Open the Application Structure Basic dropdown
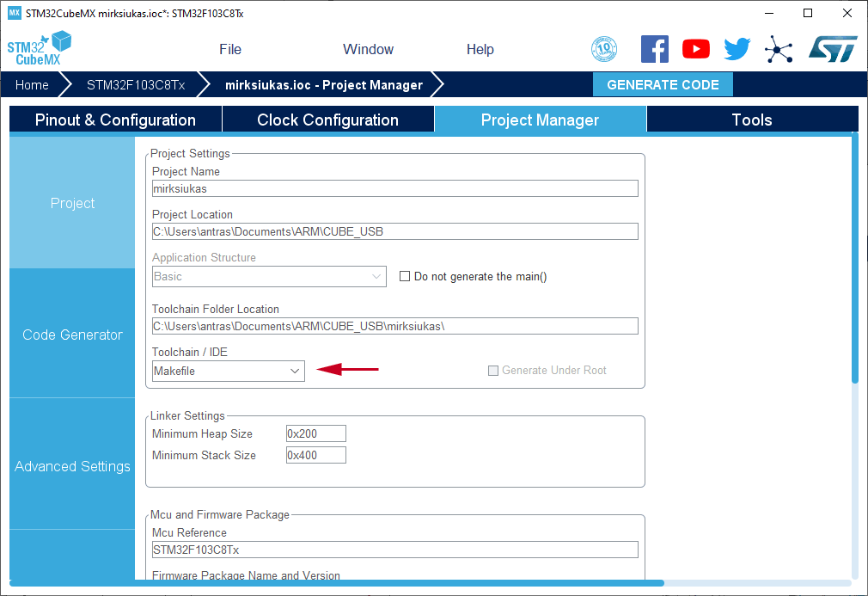 pos(269,276)
